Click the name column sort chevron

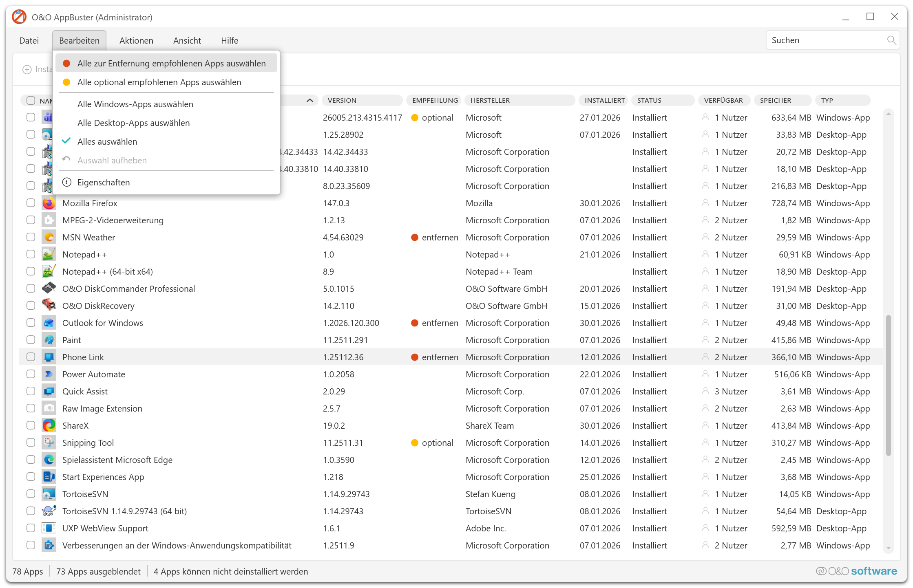(x=309, y=100)
